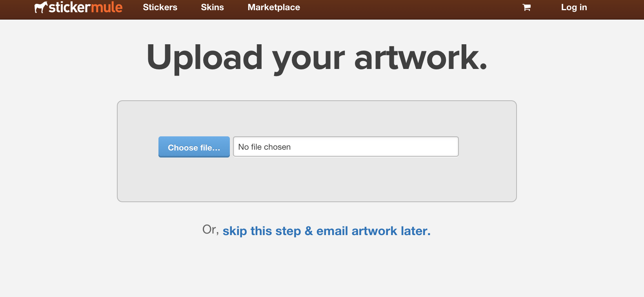644x297 pixels.
Task: Click empty gray upload box below the button
Action: click(317, 180)
